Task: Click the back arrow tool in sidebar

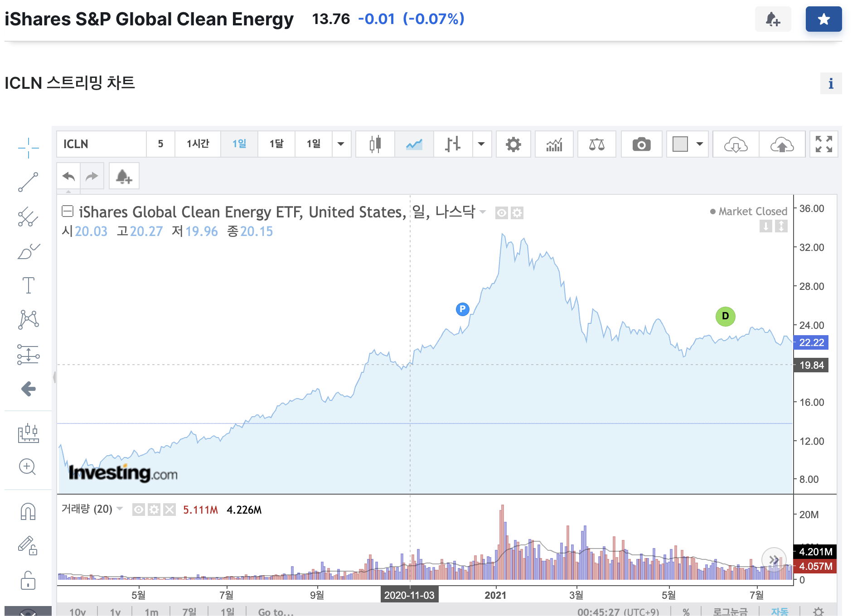Action: coord(28,389)
